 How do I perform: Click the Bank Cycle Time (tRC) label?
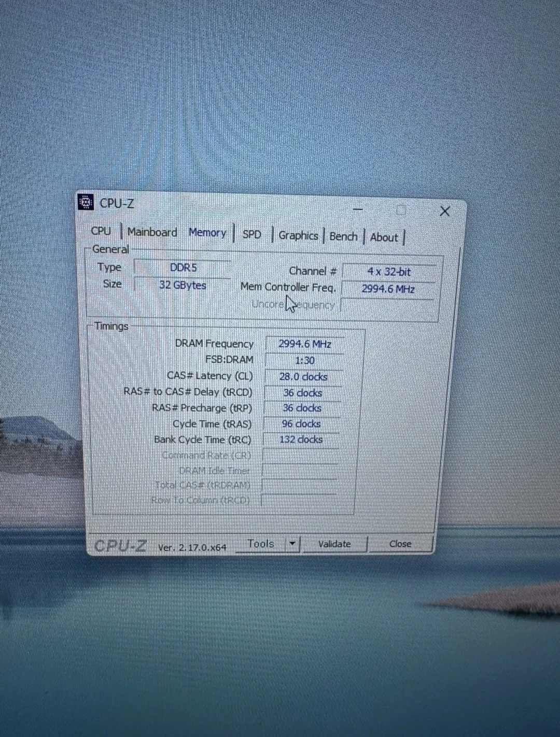202,440
